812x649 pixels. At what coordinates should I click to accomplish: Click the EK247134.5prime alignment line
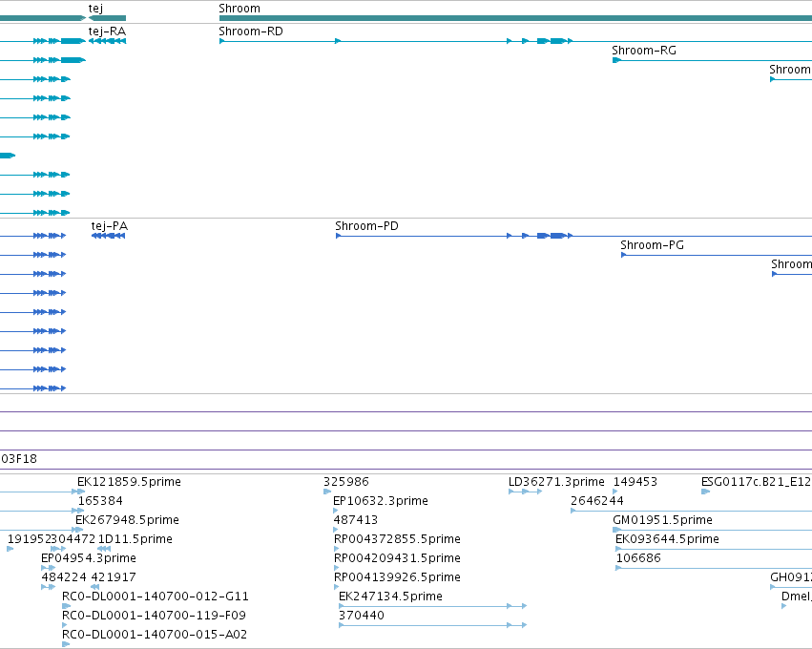point(432,606)
